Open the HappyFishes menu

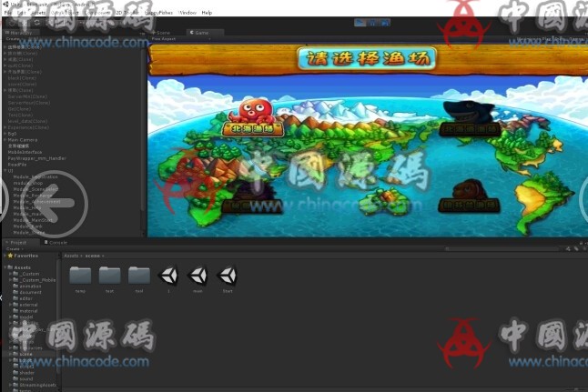tap(158, 13)
